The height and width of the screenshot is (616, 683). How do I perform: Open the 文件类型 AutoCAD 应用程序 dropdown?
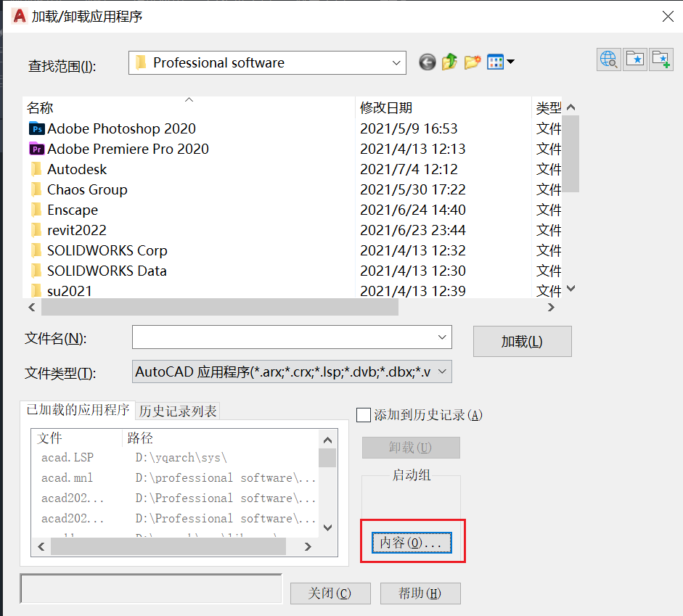click(x=292, y=371)
